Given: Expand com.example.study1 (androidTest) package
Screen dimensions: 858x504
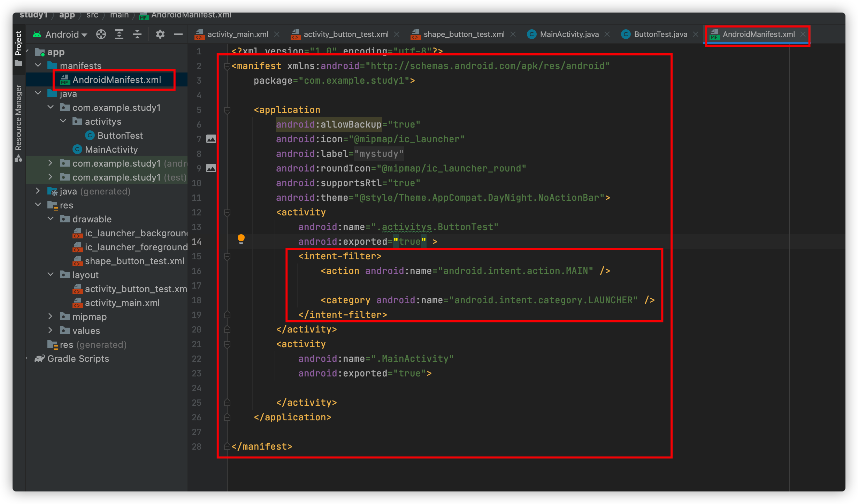Looking at the screenshot, I should pos(51,163).
